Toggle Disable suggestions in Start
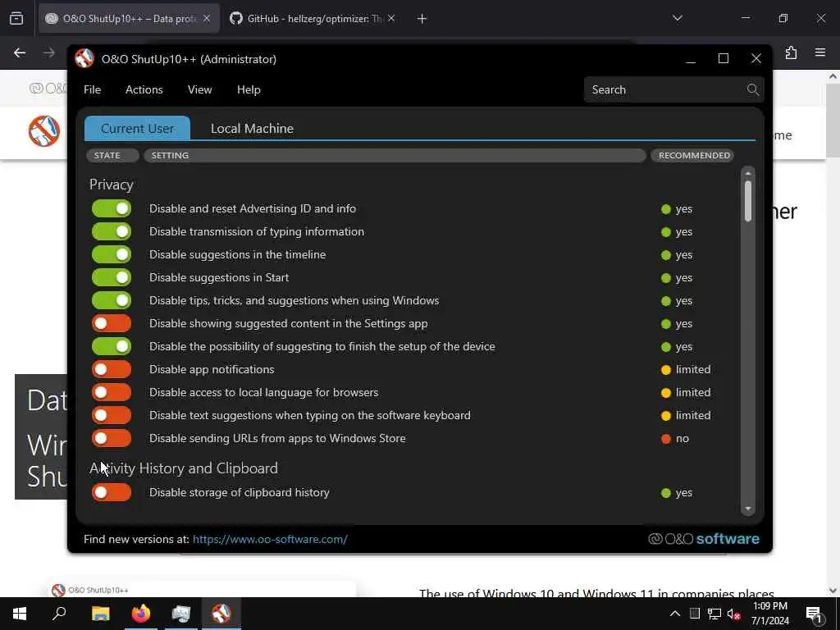This screenshot has width=840, height=630. (x=112, y=277)
